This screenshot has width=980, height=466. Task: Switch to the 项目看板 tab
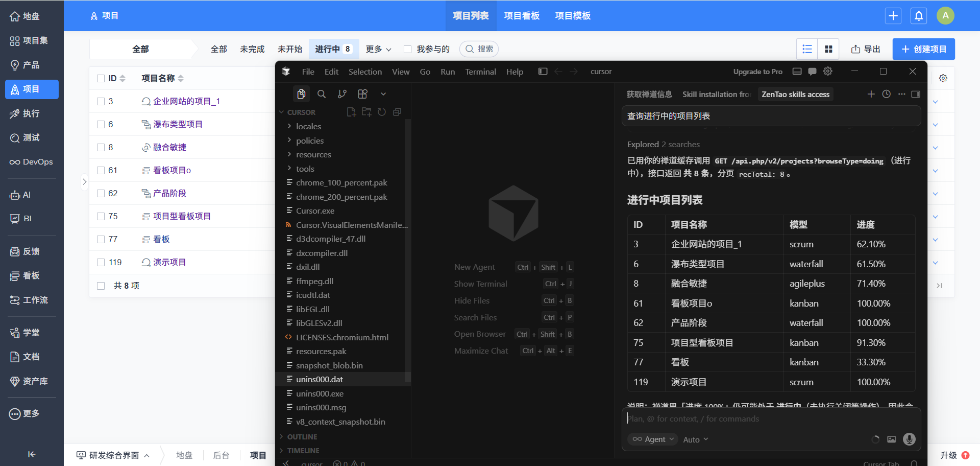[522, 16]
